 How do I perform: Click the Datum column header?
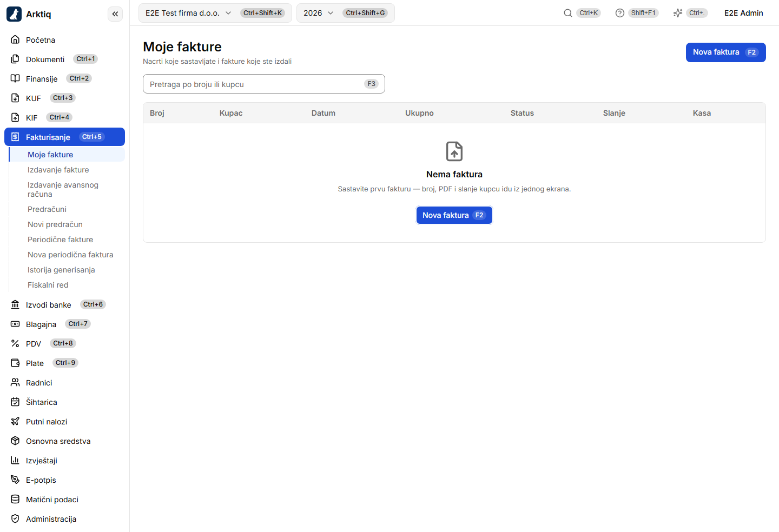[x=324, y=113]
